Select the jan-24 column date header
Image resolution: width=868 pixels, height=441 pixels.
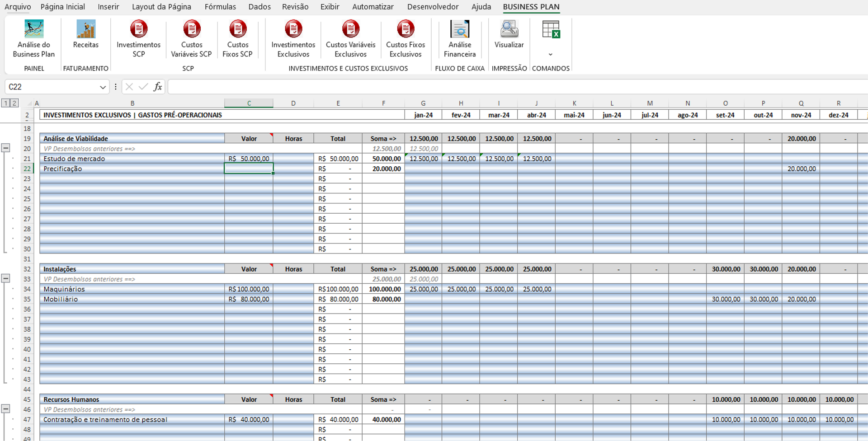424,115
